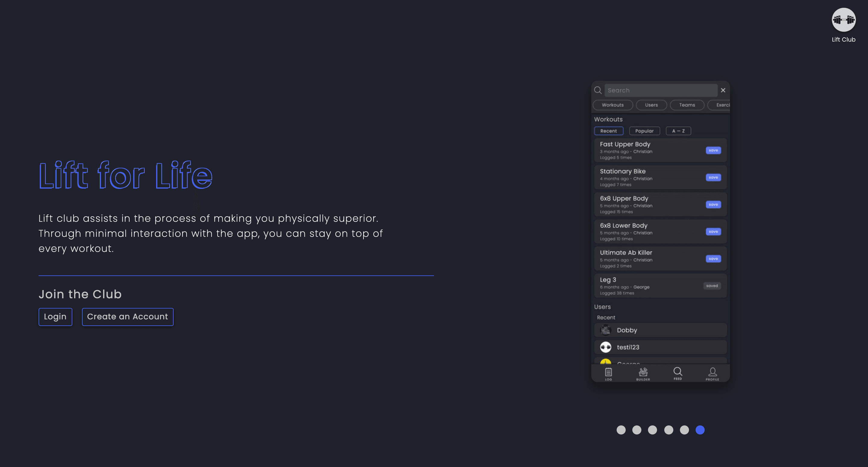
Task: Click Create an Account button
Action: point(128,317)
